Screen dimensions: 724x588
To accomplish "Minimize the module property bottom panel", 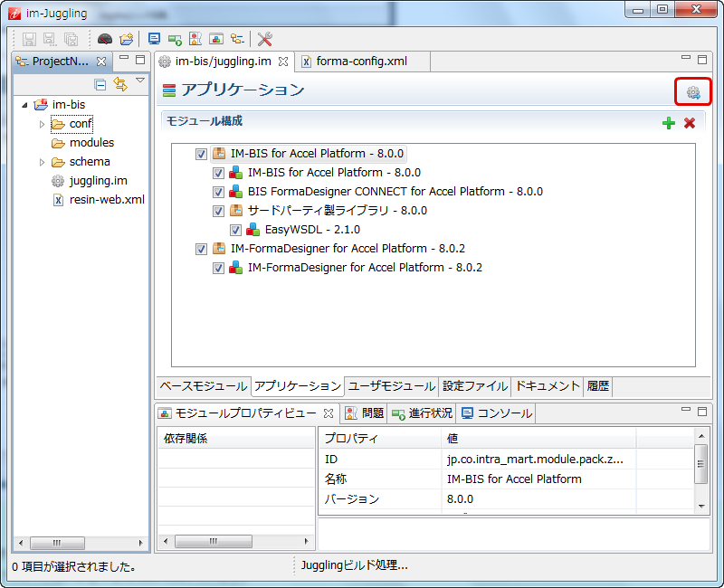I will pos(686,410).
